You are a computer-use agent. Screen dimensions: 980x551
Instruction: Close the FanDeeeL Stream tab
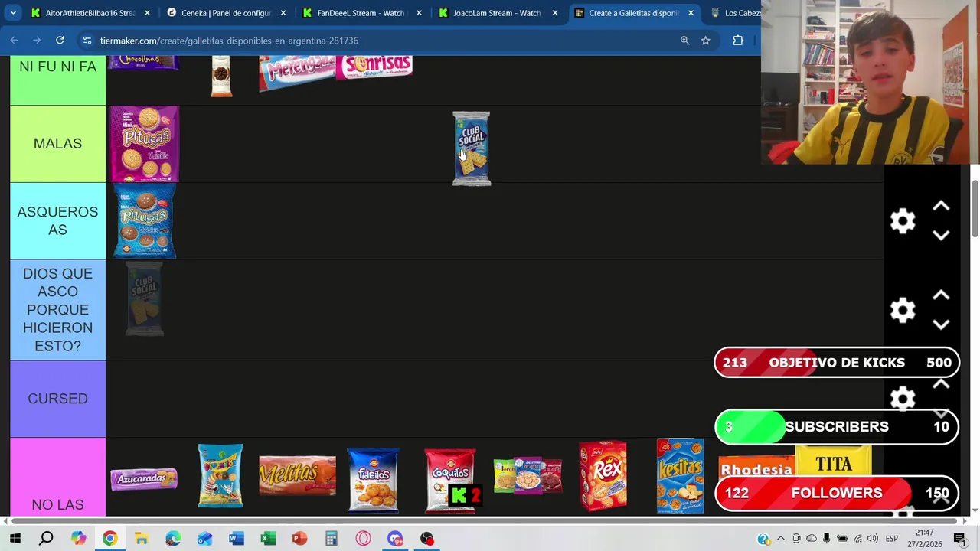[419, 13]
